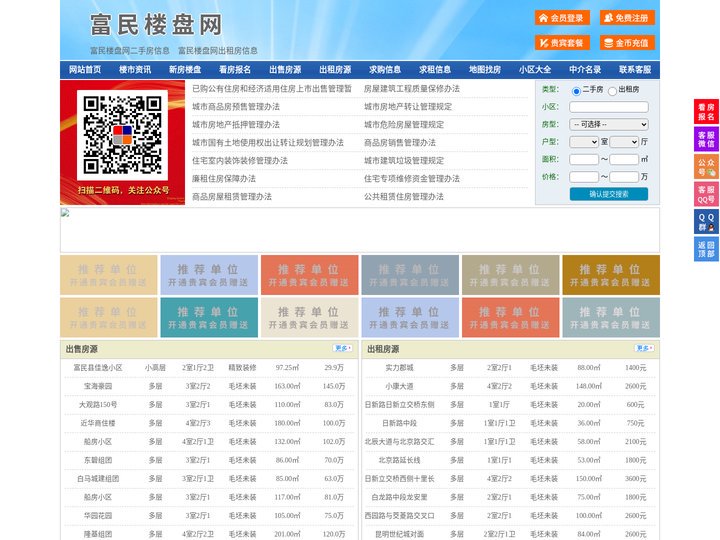Open 联系客服 navigation item
720x540 pixels.
tap(635, 70)
